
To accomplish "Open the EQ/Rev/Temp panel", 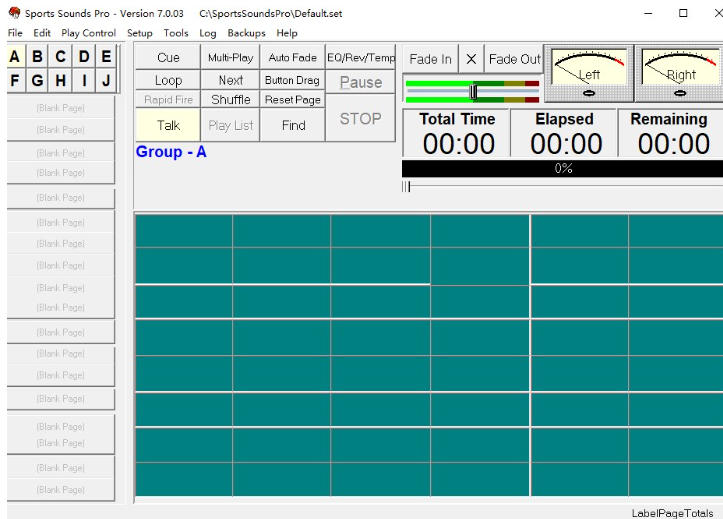I will [x=361, y=58].
